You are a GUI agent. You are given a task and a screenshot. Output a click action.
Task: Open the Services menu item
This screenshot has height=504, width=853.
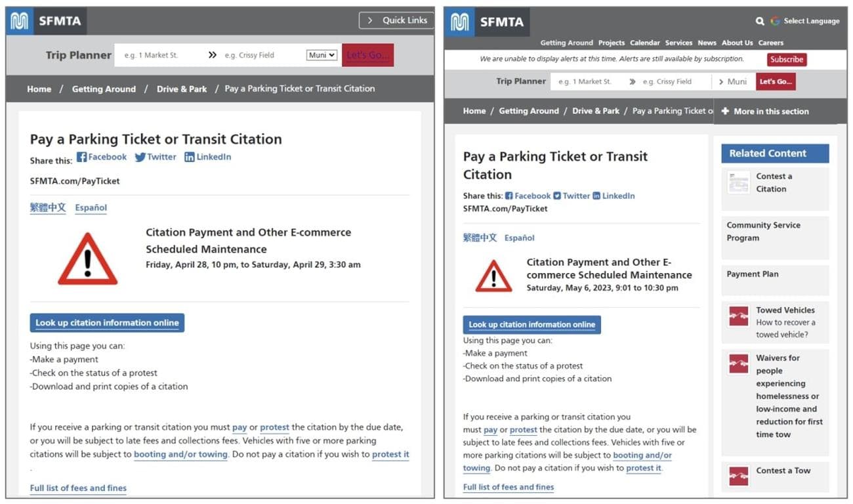coord(678,43)
